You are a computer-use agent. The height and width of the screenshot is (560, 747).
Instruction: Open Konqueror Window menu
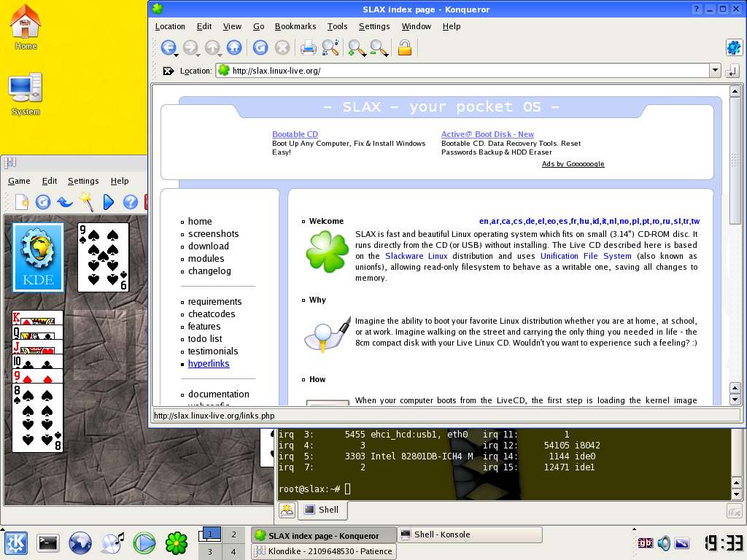[x=417, y=27]
